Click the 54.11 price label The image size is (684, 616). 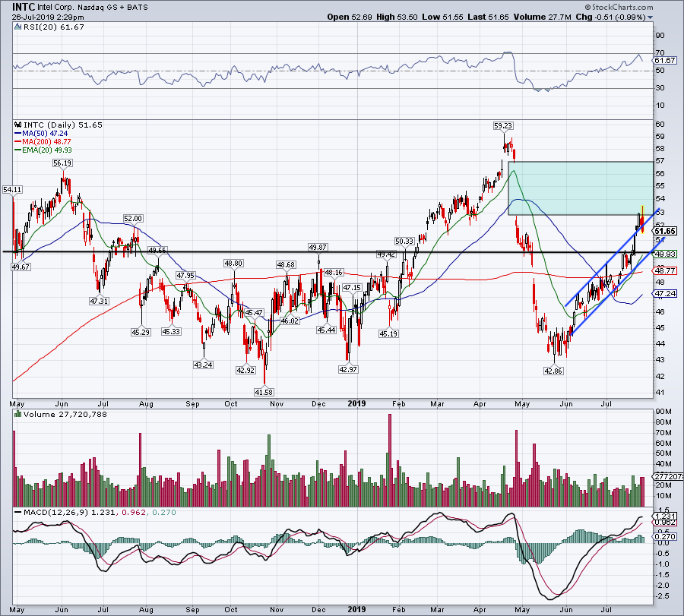(12, 190)
